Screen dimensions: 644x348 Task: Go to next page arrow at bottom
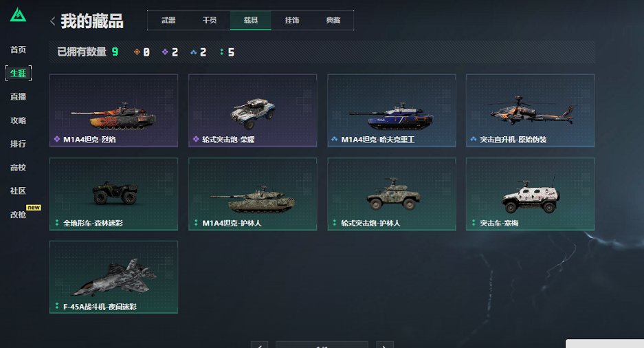click(385, 345)
